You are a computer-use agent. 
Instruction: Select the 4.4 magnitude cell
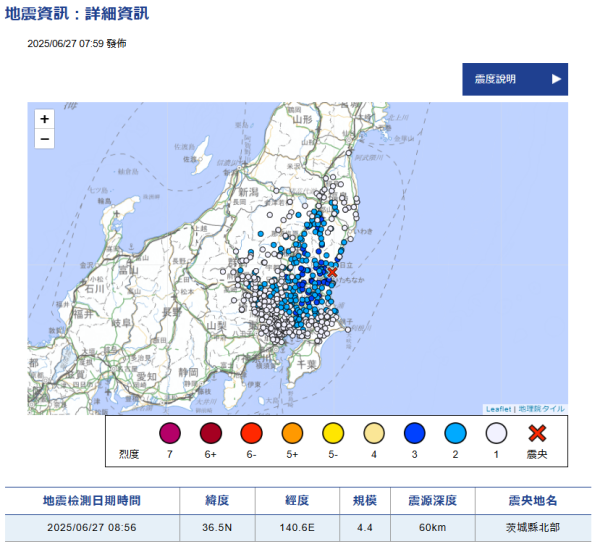[x=365, y=528]
